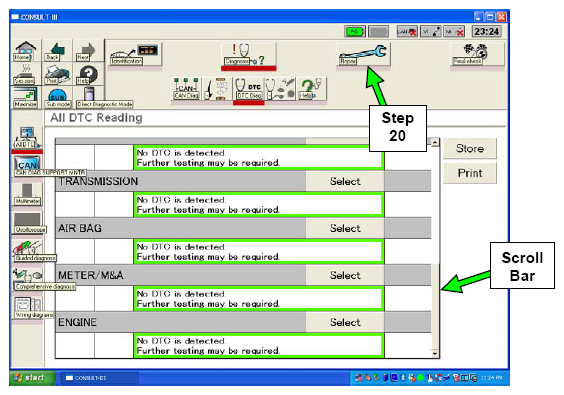Open Sub mode icon
The width and height of the screenshot is (564, 395).
click(x=57, y=98)
